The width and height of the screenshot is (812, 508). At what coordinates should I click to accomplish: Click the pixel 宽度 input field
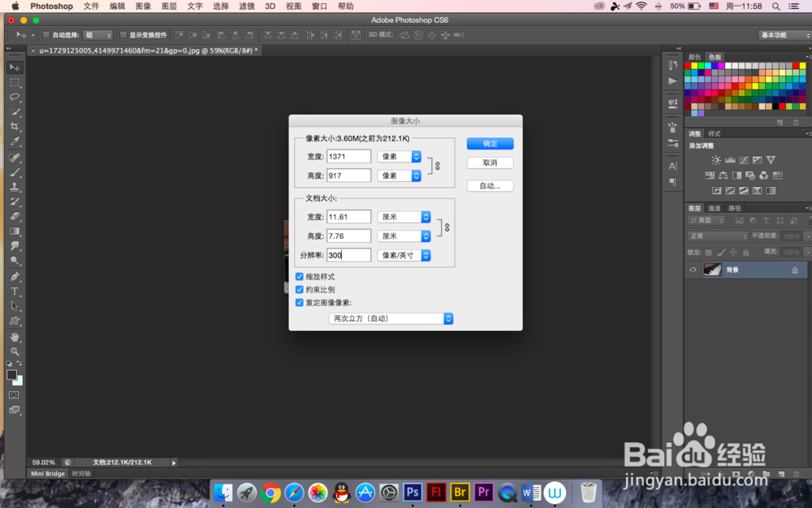pos(349,157)
